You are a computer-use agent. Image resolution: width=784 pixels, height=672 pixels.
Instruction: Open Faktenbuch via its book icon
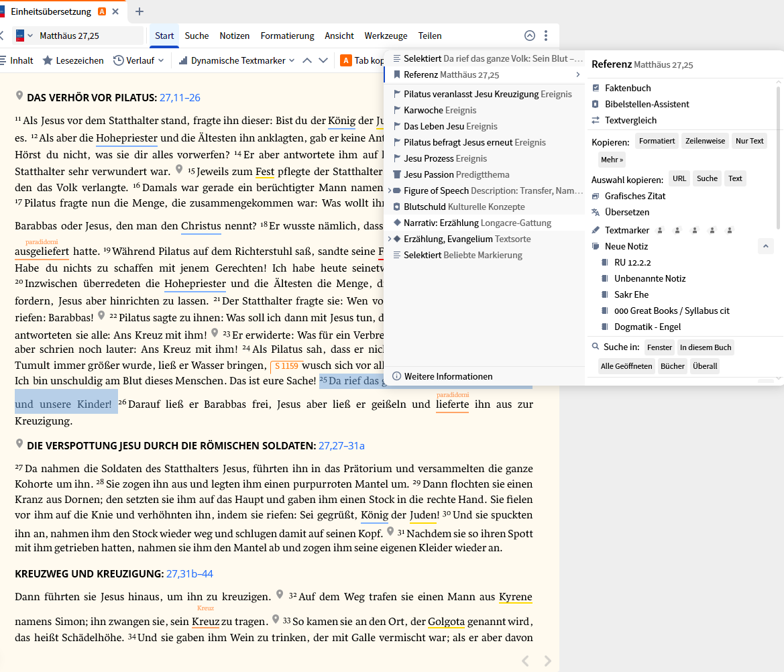596,88
